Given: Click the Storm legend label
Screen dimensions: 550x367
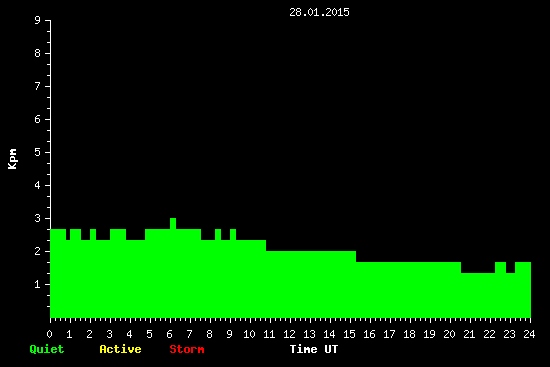Looking at the screenshot, I should pos(187,349).
